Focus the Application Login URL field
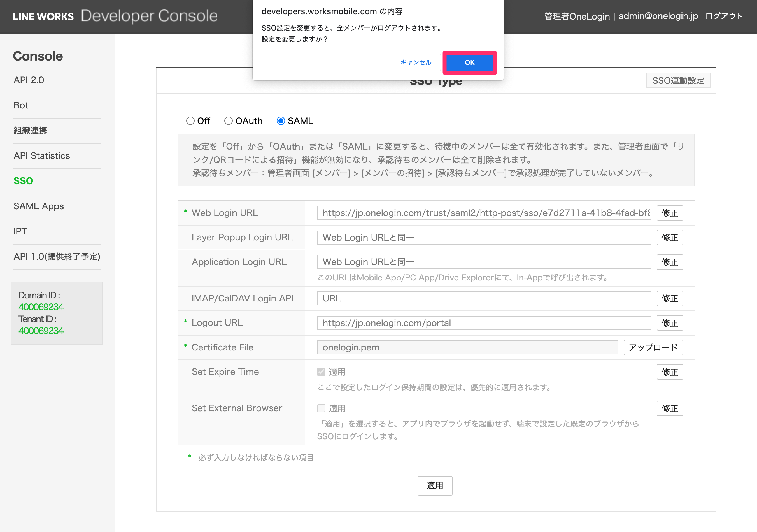This screenshot has width=757, height=532. click(484, 262)
